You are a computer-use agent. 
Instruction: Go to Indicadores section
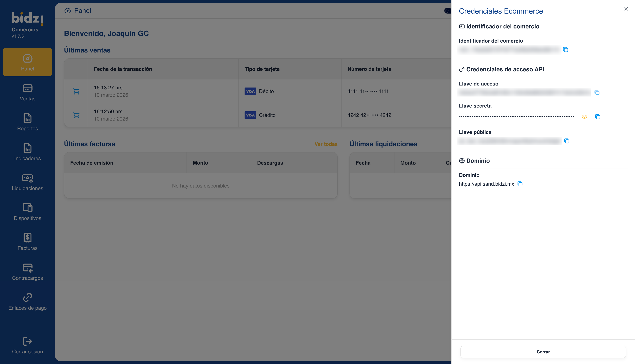(28, 152)
